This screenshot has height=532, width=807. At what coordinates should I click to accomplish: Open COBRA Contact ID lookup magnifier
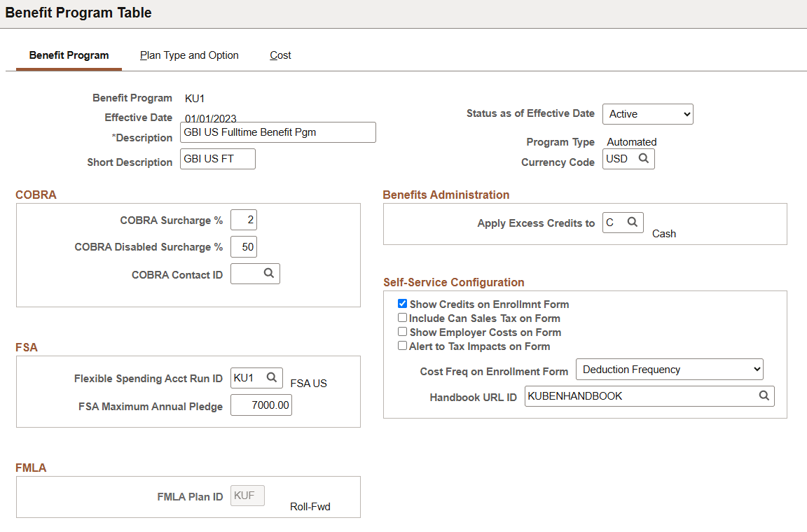(269, 273)
